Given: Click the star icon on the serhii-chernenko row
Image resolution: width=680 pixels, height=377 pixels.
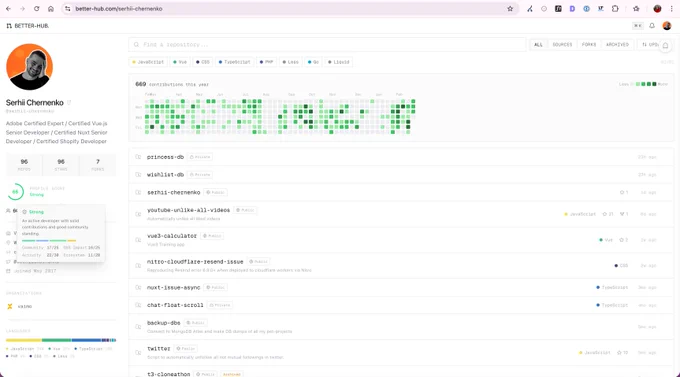Looking at the screenshot, I should tap(621, 192).
